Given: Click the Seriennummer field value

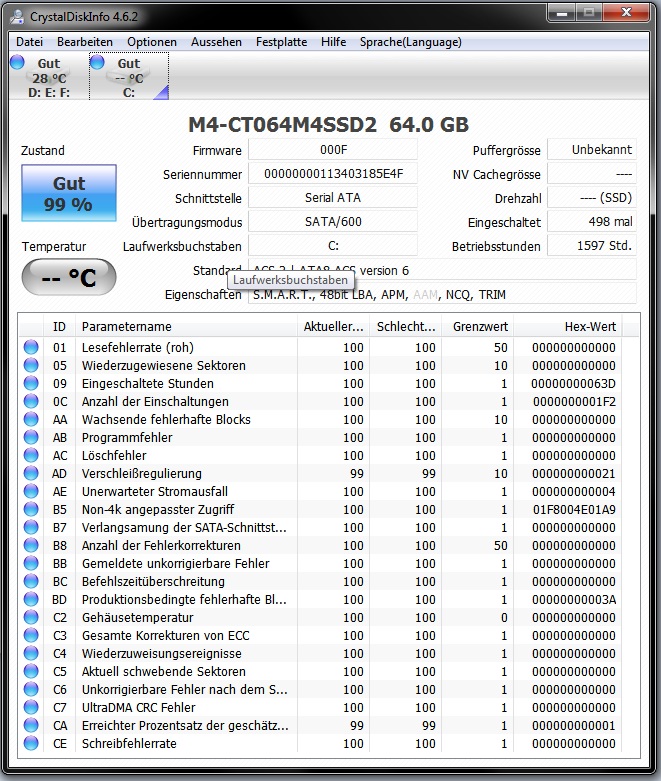Looking at the screenshot, I should (x=333, y=174).
